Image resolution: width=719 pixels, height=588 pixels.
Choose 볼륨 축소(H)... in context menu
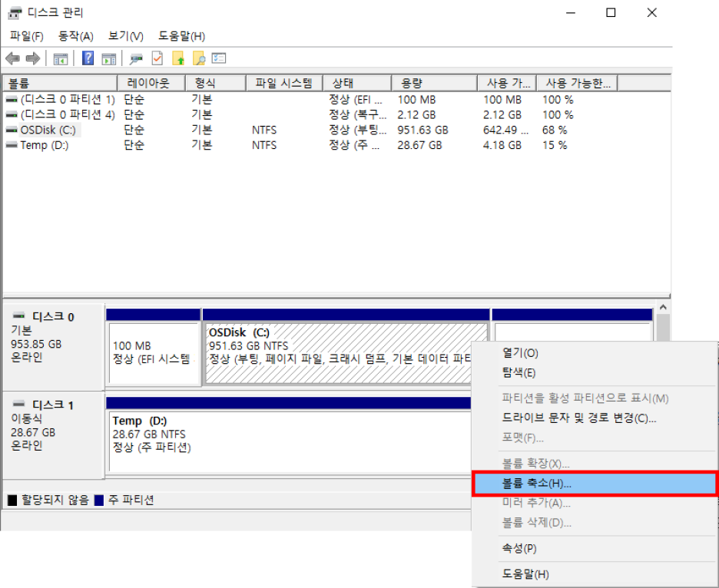595,484
